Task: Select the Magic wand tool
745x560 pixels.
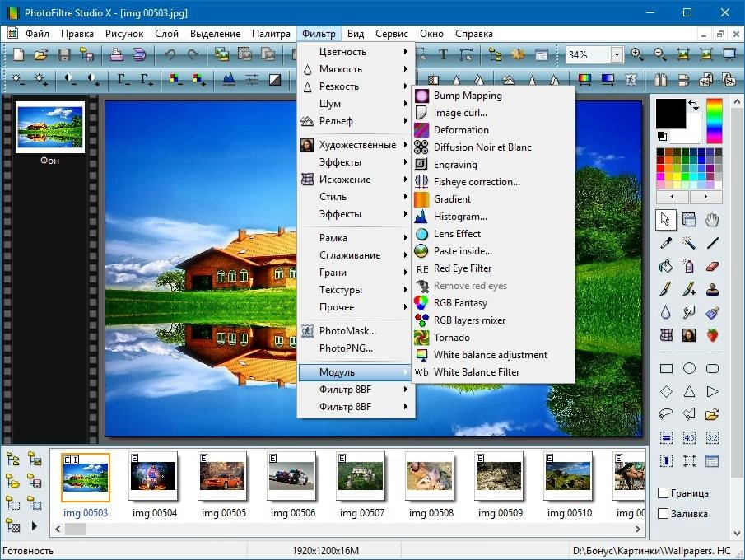Action: tap(689, 243)
